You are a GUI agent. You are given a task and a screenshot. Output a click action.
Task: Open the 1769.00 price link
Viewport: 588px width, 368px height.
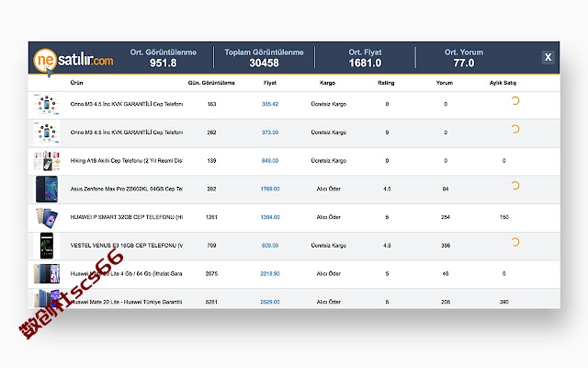(x=270, y=189)
